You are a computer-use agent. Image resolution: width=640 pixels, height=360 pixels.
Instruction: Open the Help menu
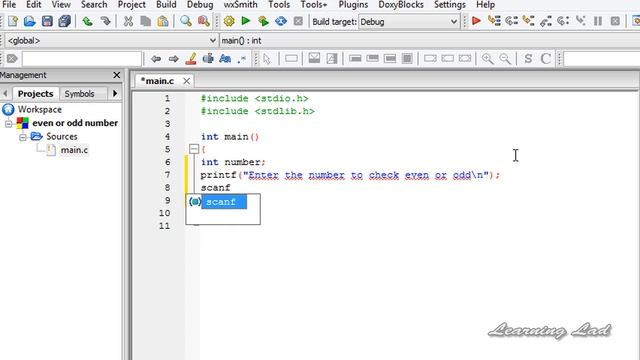(x=485, y=5)
